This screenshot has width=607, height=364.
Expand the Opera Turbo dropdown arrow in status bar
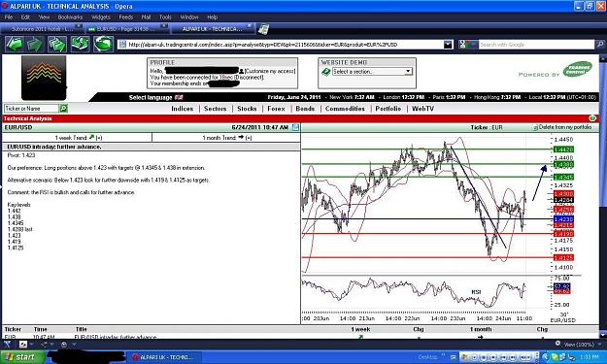click(x=74, y=345)
